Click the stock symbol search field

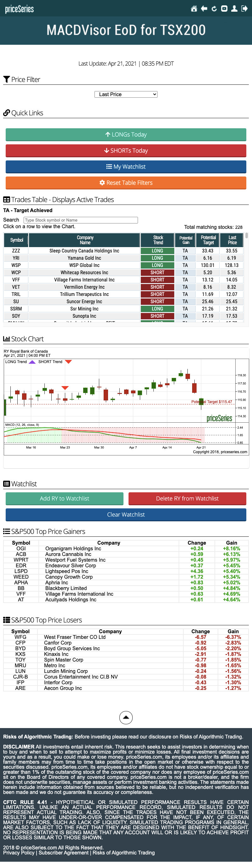tap(81, 220)
